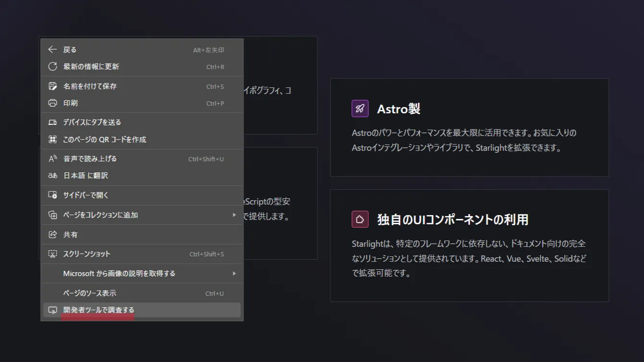Click the sidebar icon beside サイドバーで開く

[53, 195]
